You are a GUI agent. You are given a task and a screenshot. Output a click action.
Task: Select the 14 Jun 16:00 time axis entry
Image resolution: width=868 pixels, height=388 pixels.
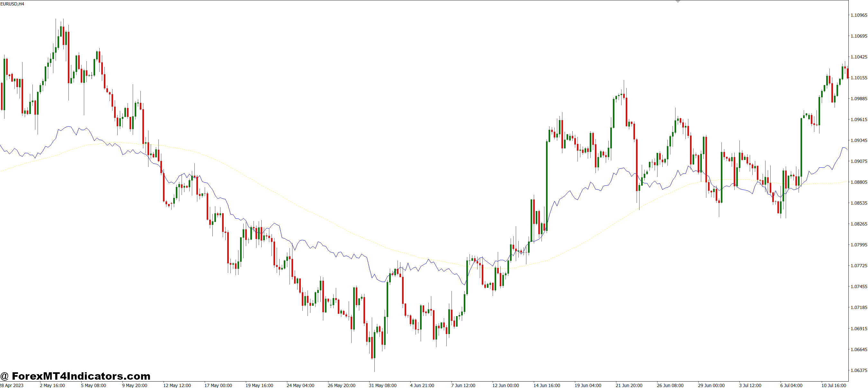coord(548,386)
